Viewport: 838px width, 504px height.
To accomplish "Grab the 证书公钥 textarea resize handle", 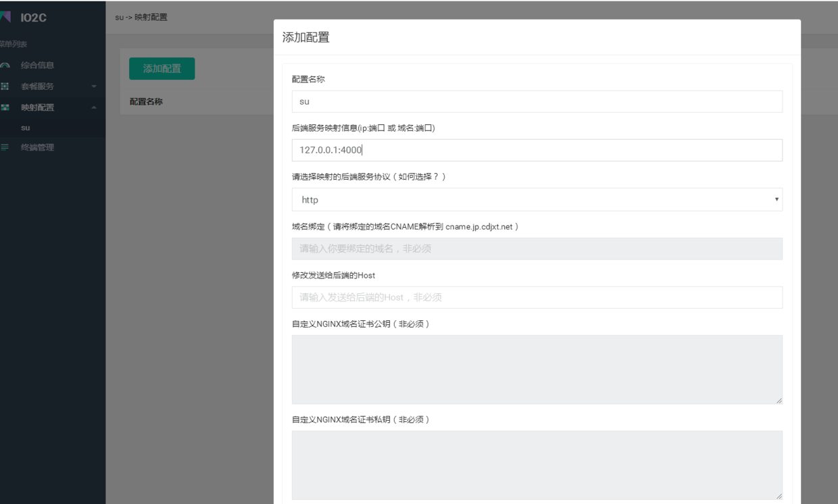I will [x=779, y=400].
